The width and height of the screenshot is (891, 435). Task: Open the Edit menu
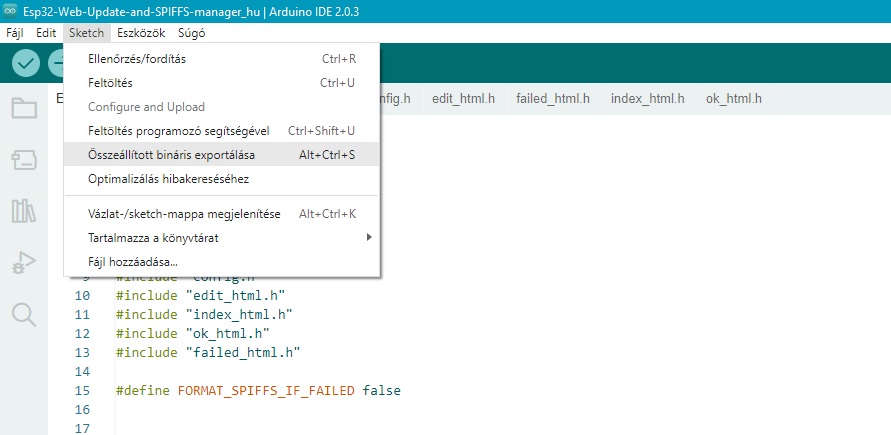pyautogui.click(x=46, y=33)
